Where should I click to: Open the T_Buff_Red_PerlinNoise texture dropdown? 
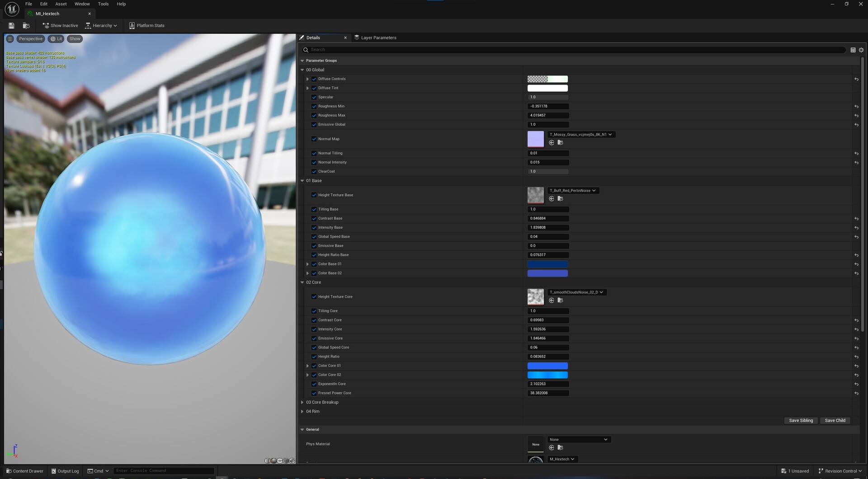tap(573, 191)
